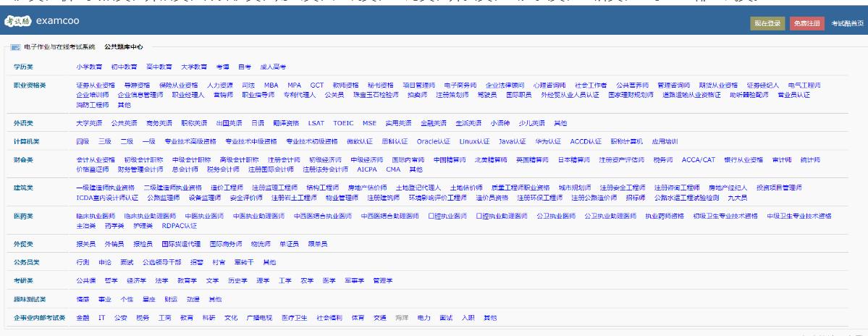Image resolution: width=868 pixels, height=336 pixels.
Task: Open ICDA室内设计师认证 link
Action: click(107, 198)
